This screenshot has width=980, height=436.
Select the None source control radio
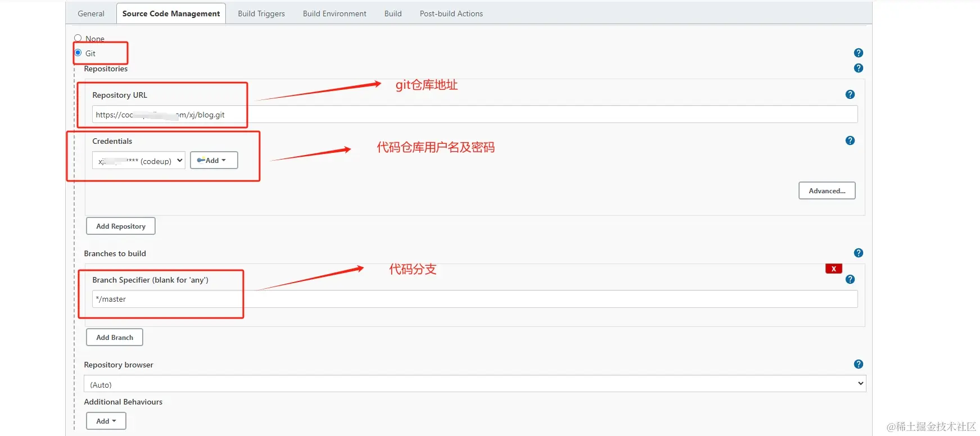pyautogui.click(x=78, y=38)
